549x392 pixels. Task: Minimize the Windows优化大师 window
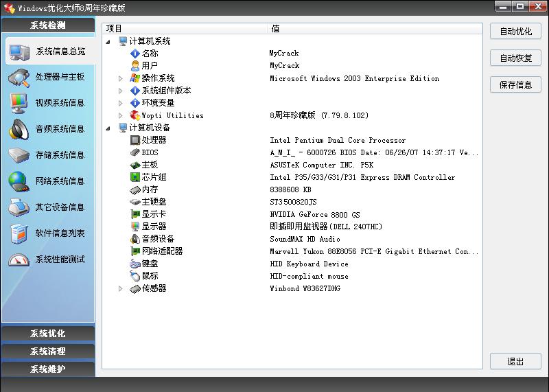503,7
